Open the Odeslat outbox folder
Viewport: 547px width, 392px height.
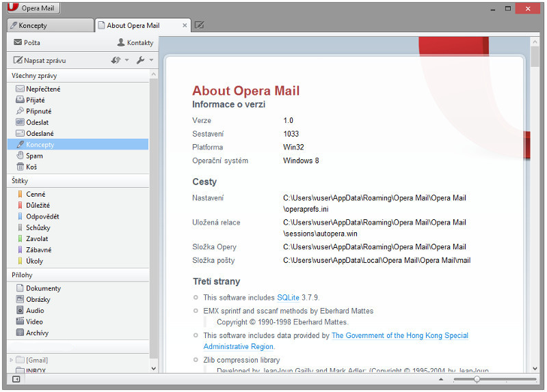(x=78, y=122)
